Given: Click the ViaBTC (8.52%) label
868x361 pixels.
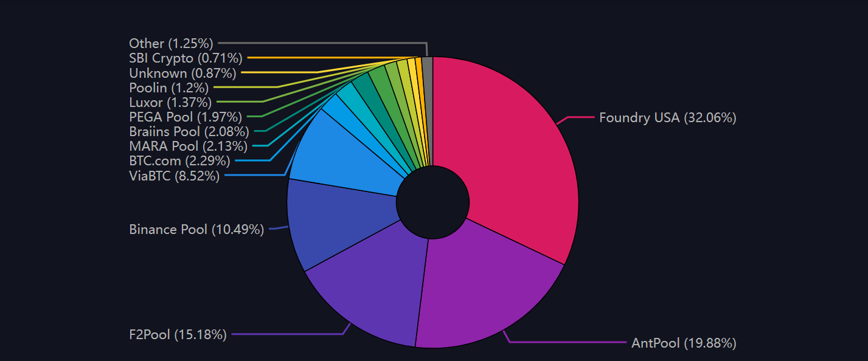Looking at the screenshot, I should (174, 176).
